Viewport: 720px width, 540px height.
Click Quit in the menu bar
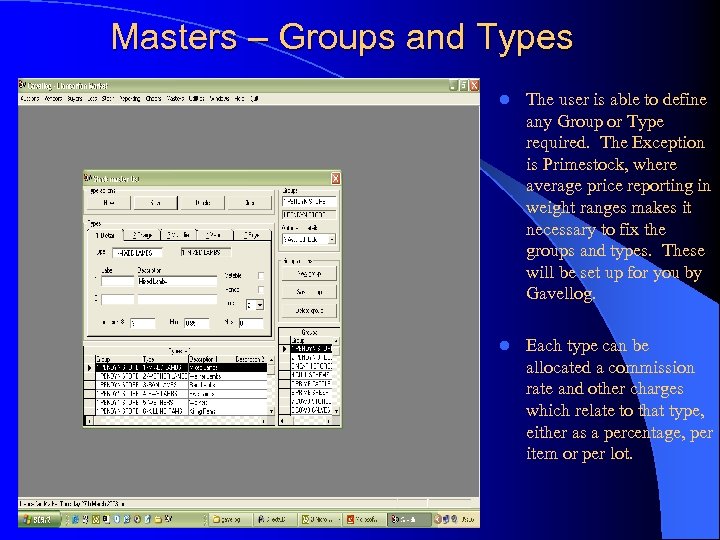254,98
